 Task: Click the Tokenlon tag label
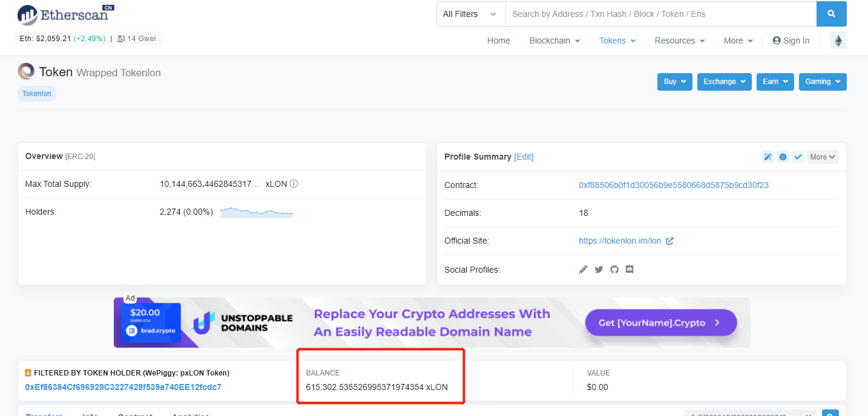click(x=37, y=94)
